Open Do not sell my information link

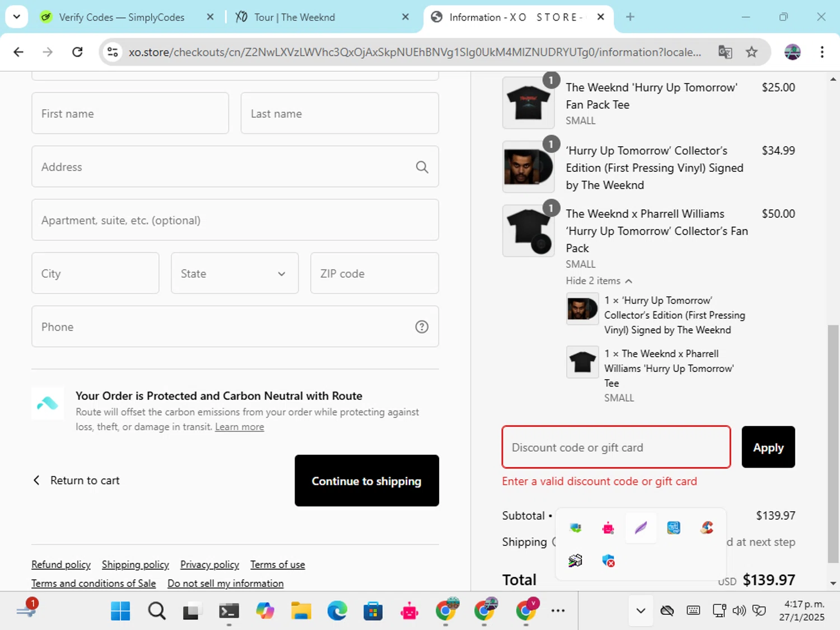[x=226, y=584]
